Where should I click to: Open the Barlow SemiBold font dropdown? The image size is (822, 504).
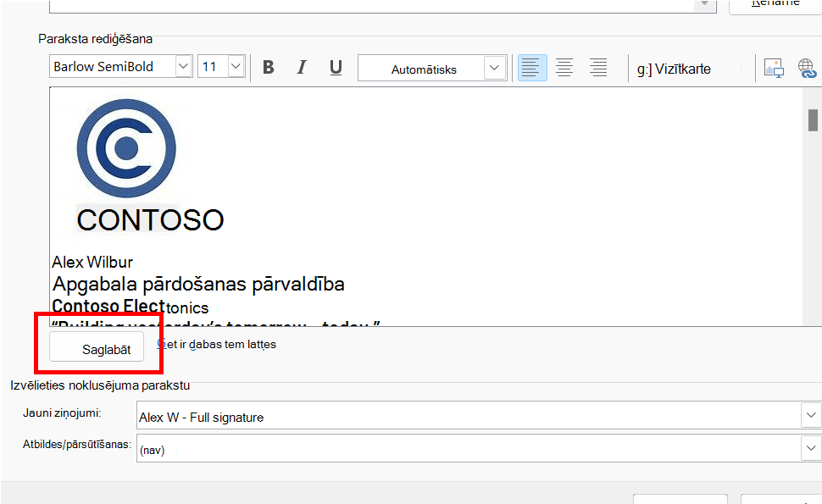184,67
